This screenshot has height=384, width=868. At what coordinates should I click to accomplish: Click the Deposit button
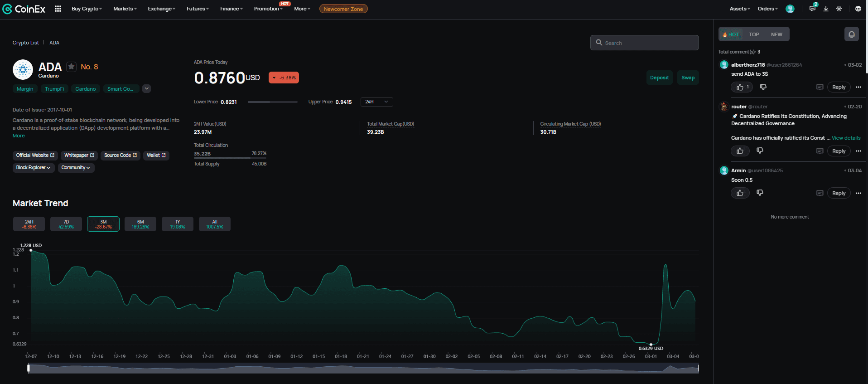point(660,78)
